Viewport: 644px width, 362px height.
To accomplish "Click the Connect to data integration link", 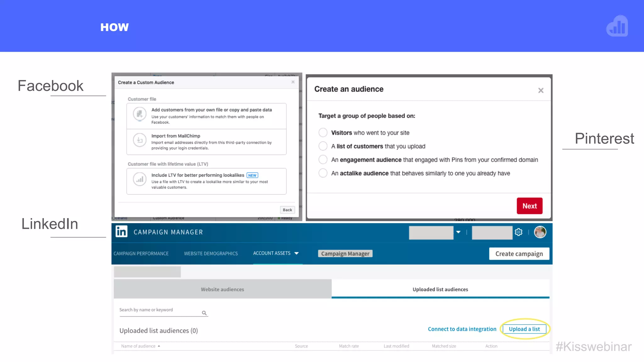I will 462,329.
